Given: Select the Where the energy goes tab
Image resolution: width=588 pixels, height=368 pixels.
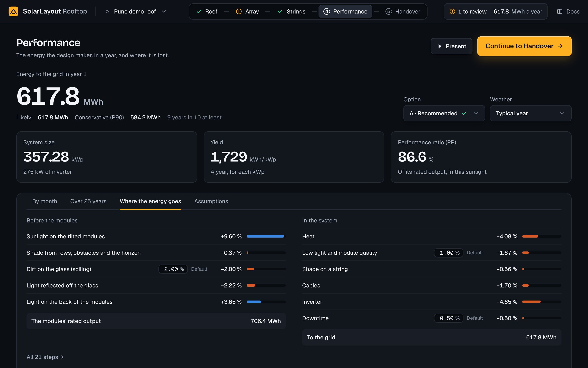Looking at the screenshot, I should coord(150,201).
